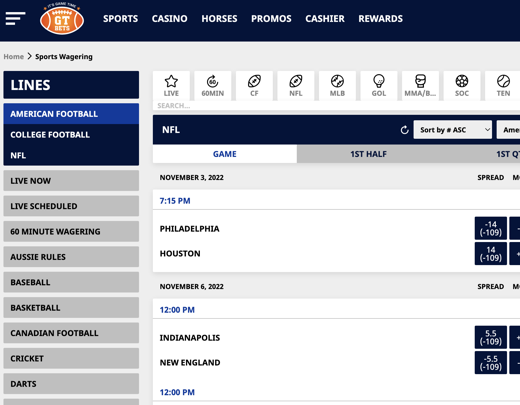The height and width of the screenshot is (405, 520).
Task: Open the CASHIER menu
Action: click(325, 19)
